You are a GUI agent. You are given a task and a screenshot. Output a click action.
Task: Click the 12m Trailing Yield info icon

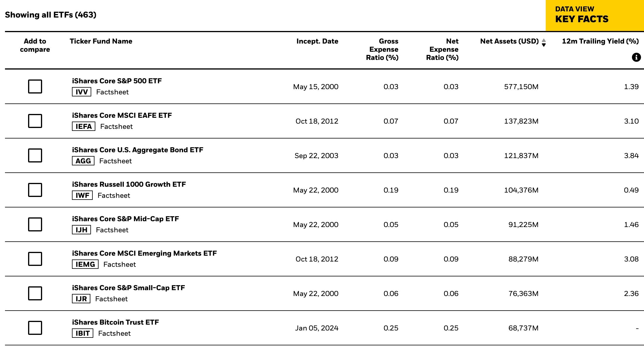[x=636, y=57]
